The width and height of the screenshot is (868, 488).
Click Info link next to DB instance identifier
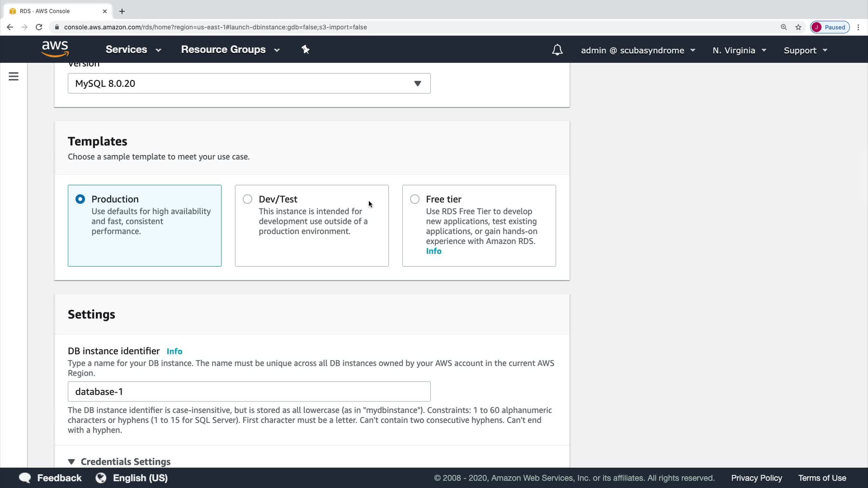coord(174,351)
